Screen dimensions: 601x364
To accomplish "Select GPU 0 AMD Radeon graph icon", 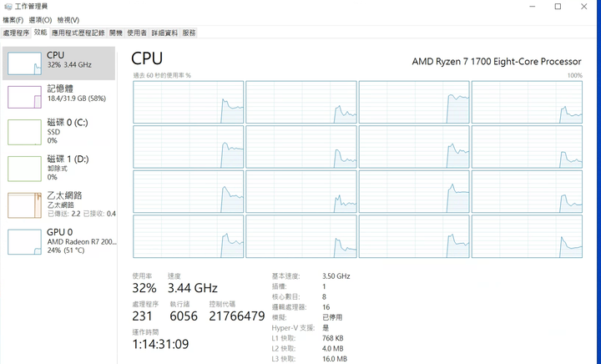I will [x=24, y=242].
